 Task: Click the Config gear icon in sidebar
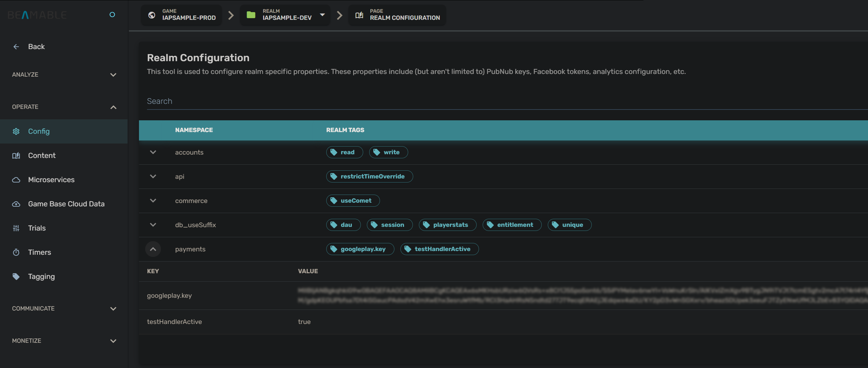tap(16, 131)
